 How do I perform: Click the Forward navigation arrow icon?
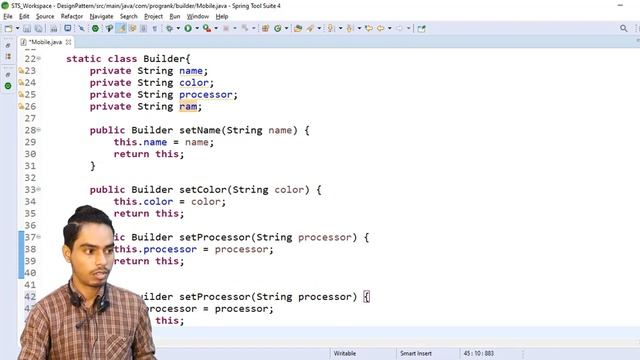399,28
